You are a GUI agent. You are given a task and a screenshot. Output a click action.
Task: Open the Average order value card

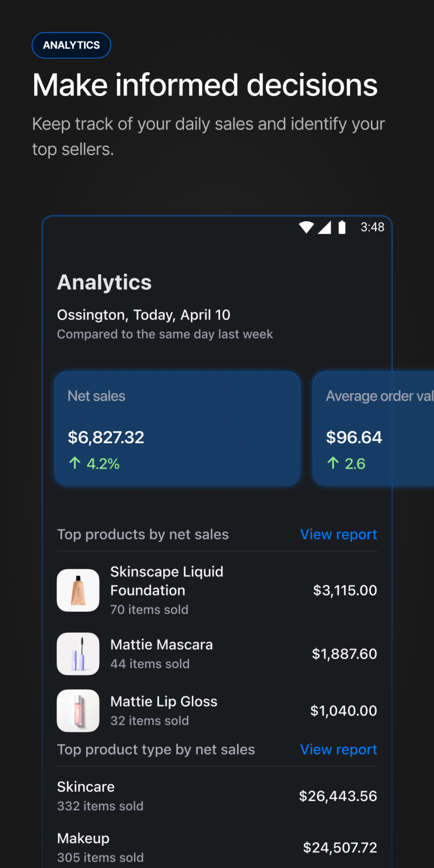click(373, 428)
